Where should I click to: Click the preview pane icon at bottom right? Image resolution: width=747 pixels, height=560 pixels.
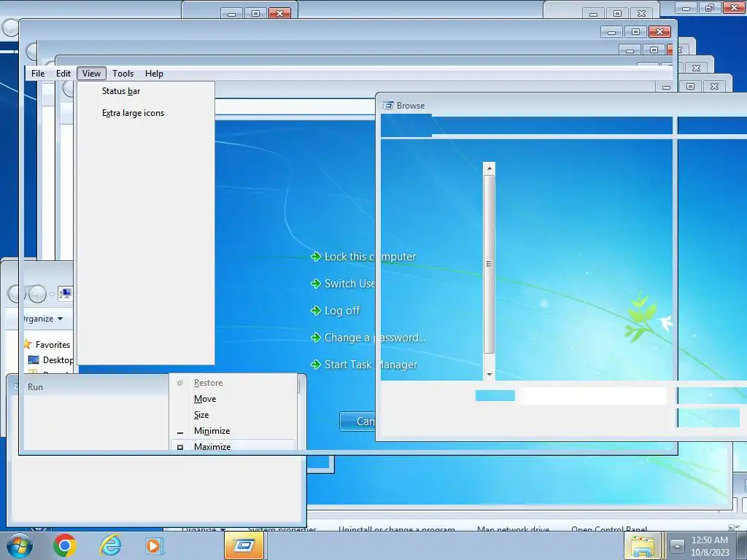click(x=732, y=527)
